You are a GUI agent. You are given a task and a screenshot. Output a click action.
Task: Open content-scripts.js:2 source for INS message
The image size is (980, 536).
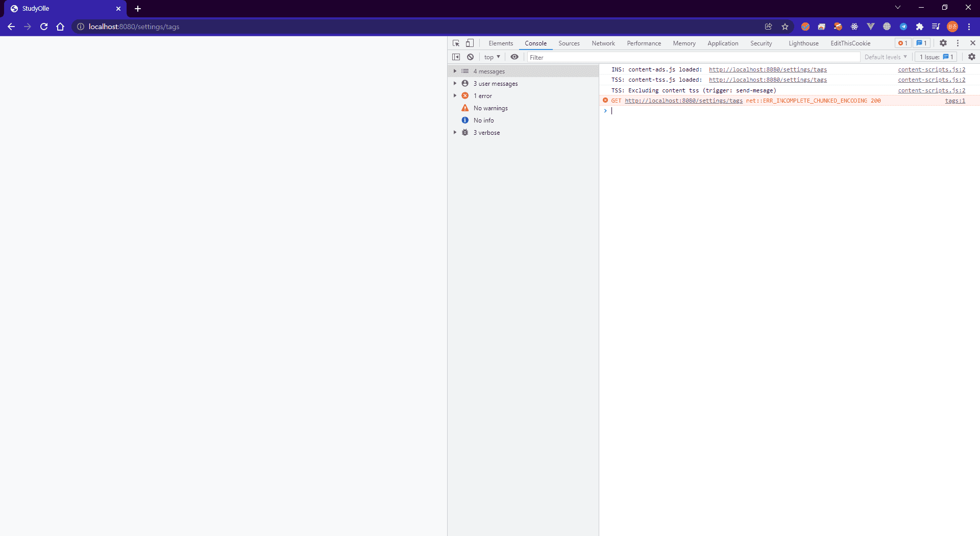[x=932, y=70]
